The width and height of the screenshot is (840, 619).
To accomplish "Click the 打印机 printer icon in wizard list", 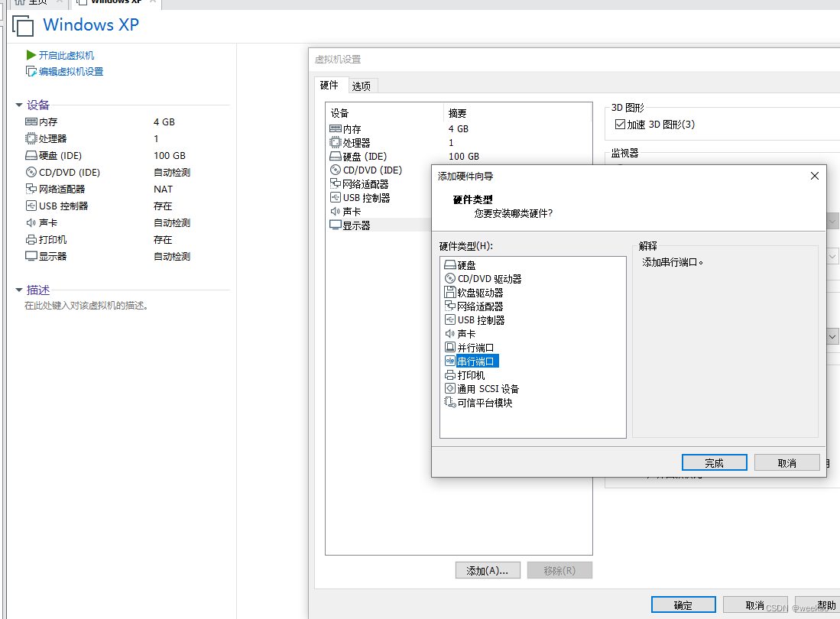I will [450, 374].
